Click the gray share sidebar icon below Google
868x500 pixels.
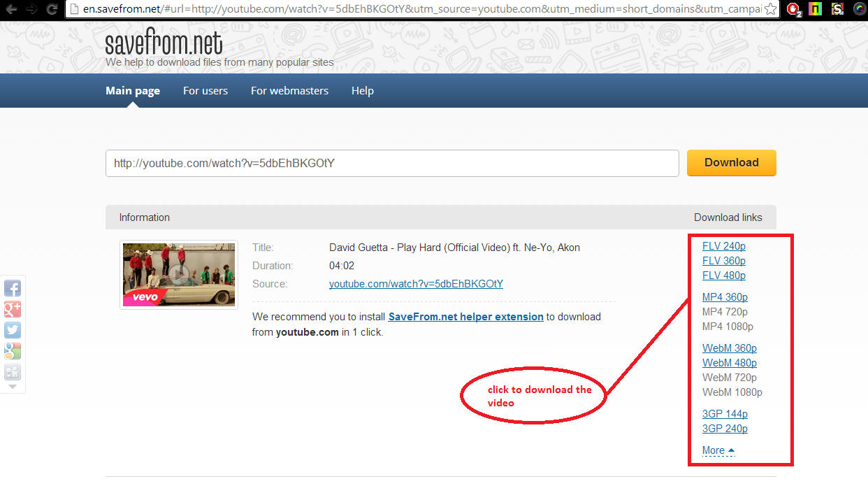[13, 372]
